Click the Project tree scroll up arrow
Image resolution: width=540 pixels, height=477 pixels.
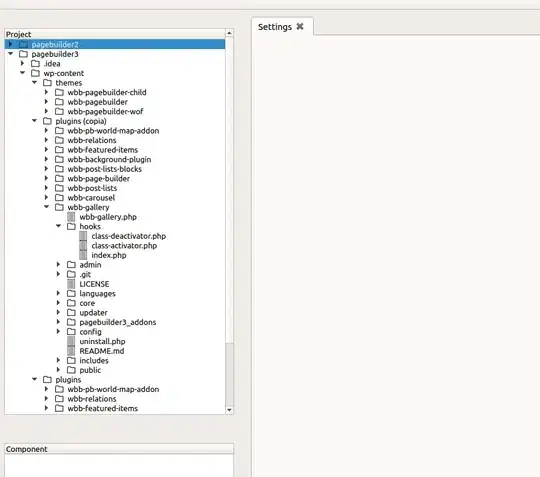(x=229, y=33)
